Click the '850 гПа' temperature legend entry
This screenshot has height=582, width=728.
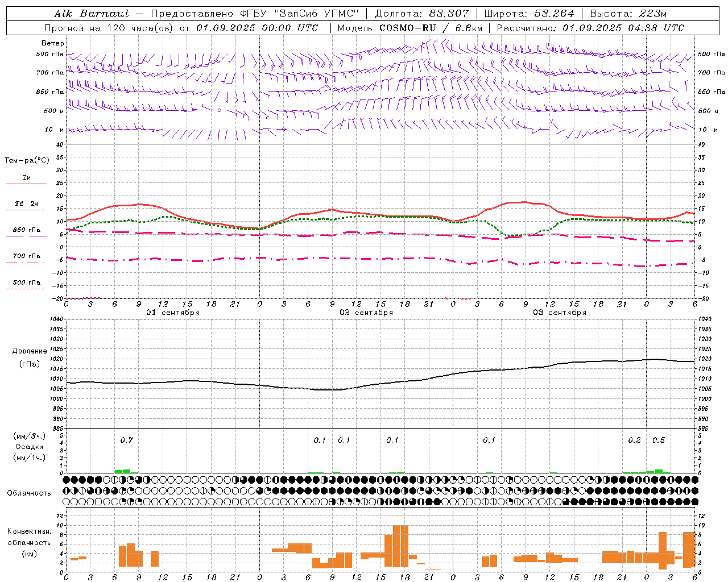[x=27, y=230]
